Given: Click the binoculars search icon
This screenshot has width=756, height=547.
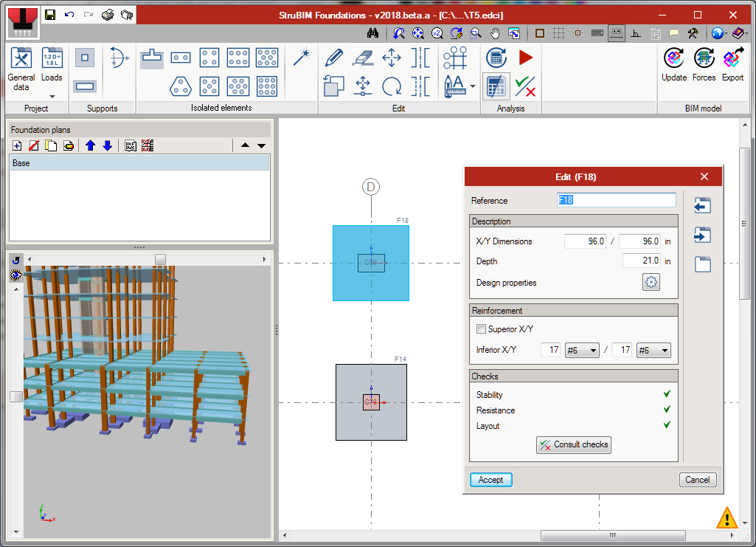Looking at the screenshot, I should [372, 33].
